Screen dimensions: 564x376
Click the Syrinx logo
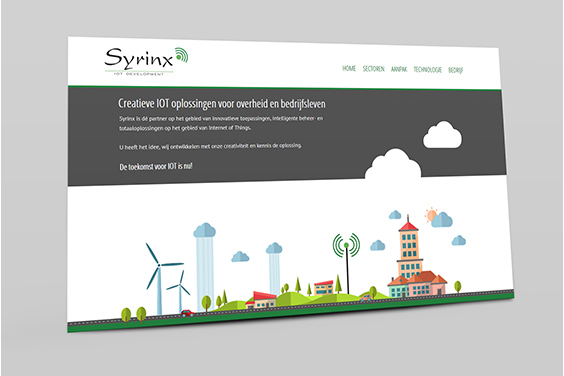146,61
